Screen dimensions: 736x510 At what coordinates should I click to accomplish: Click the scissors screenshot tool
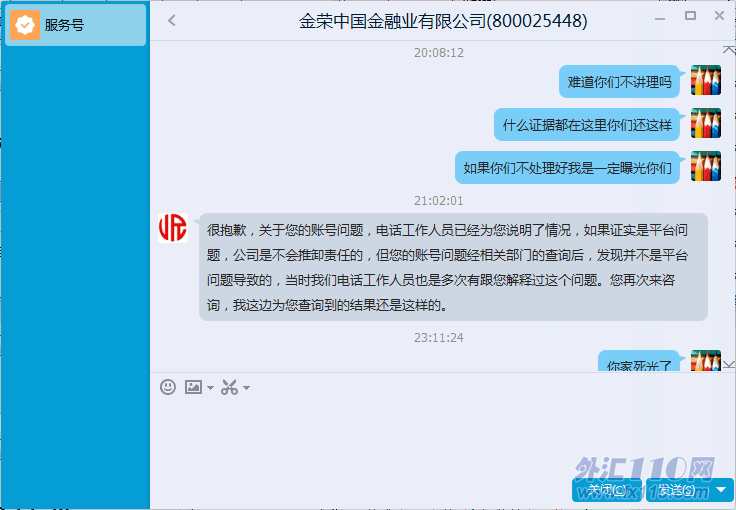point(230,387)
